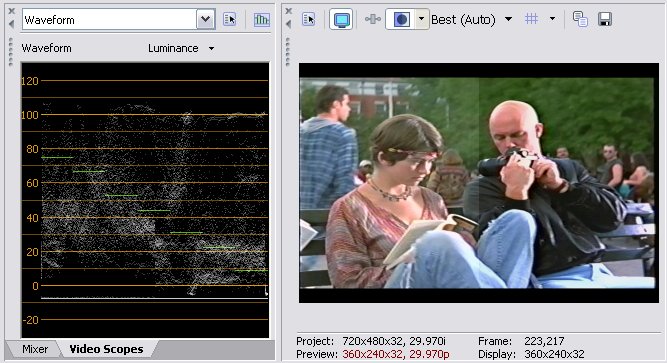Close the Video Scopes panel
The height and width of the screenshot is (363, 667).
point(11,11)
